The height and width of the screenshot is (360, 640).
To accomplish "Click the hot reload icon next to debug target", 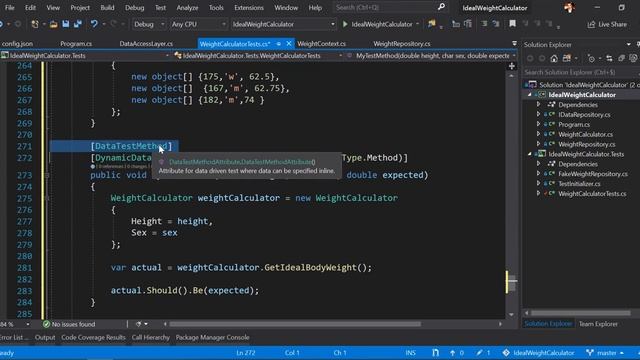I will 431,24.
